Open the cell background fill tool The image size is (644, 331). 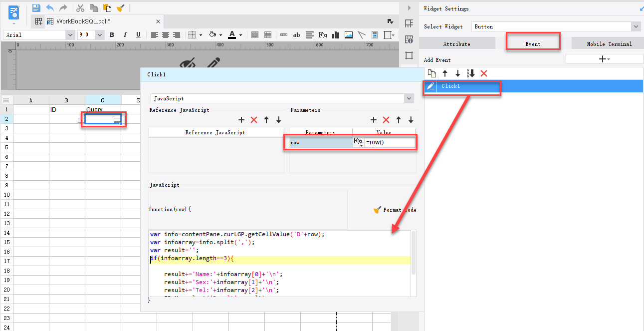pos(212,34)
